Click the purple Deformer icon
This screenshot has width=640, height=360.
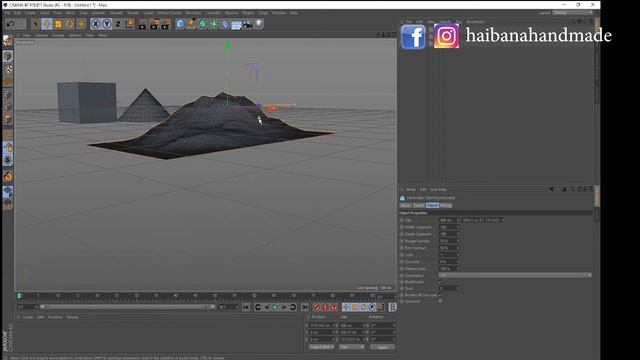(x=225, y=24)
